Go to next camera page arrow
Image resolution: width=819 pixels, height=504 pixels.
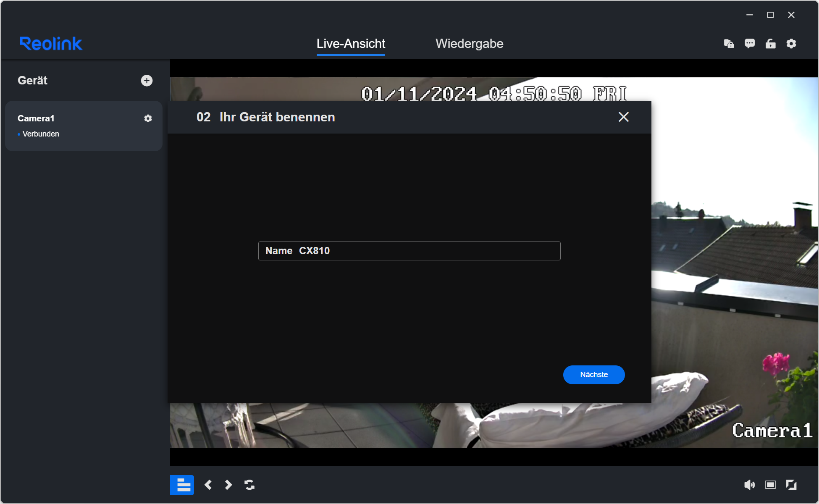point(228,485)
